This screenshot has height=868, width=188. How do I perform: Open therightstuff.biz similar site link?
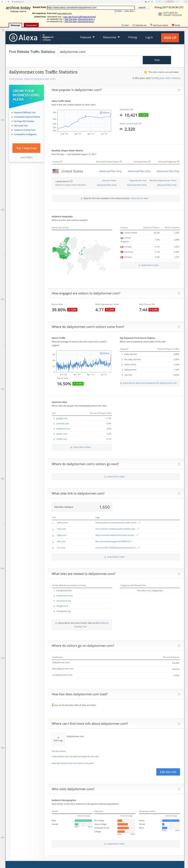64,591
